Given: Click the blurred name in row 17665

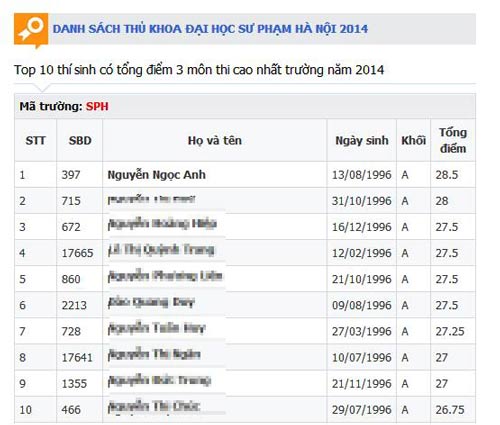Looking at the screenshot, I should point(161,250).
